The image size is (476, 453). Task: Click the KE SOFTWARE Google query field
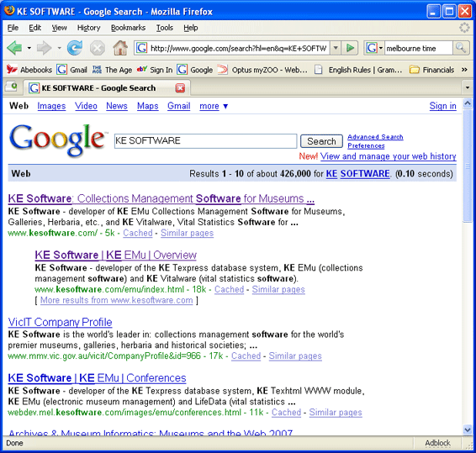(205, 141)
